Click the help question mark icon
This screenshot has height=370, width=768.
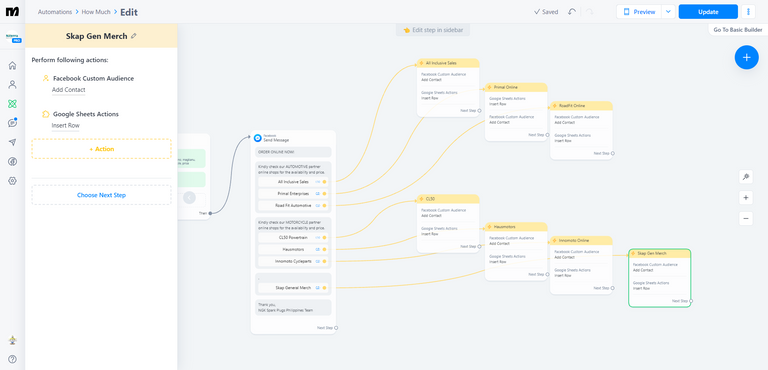click(12, 359)
